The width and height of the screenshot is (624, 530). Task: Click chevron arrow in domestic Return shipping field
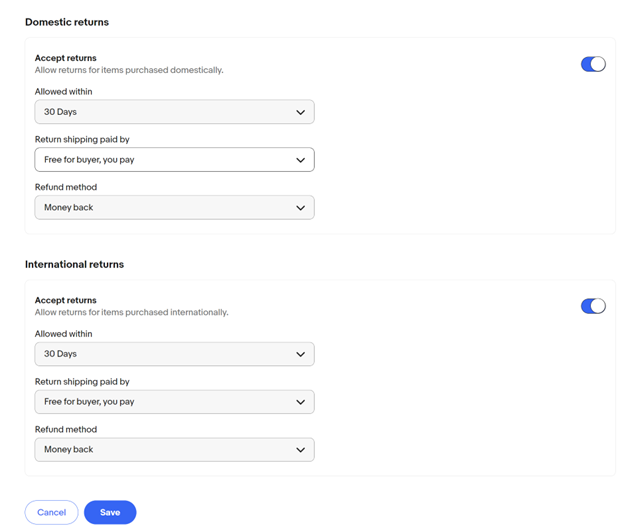[300, 160]
